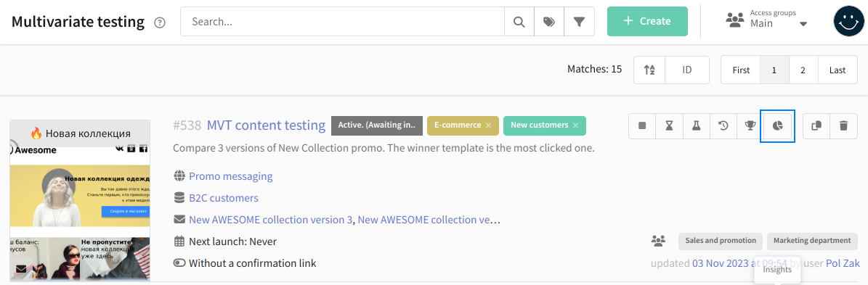Screen dimensions: 868x285
Task: Open the Access groups Main dropdown
Action: tap(767, 20)
